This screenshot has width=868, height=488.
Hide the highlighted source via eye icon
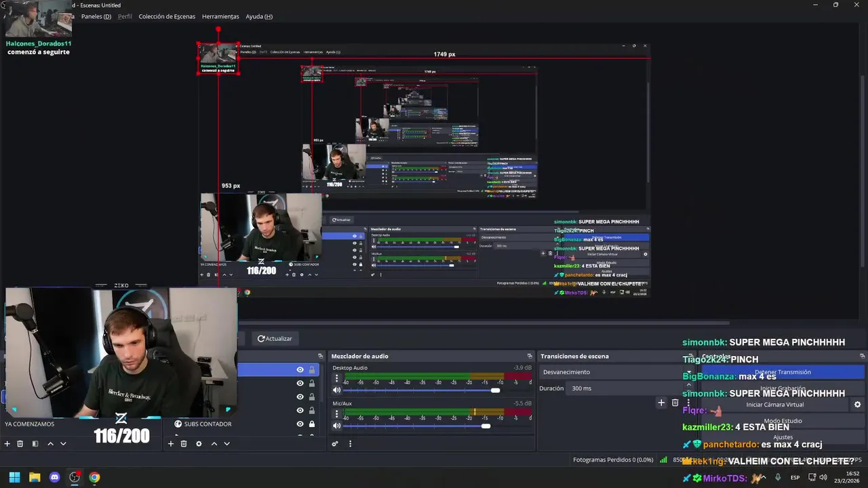(300, 369)
